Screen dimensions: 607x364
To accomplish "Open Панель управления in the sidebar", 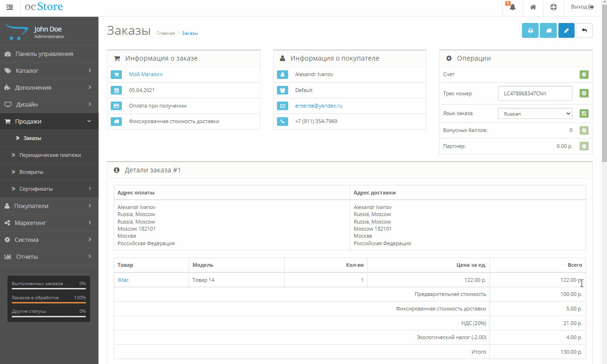I will 49,54.
